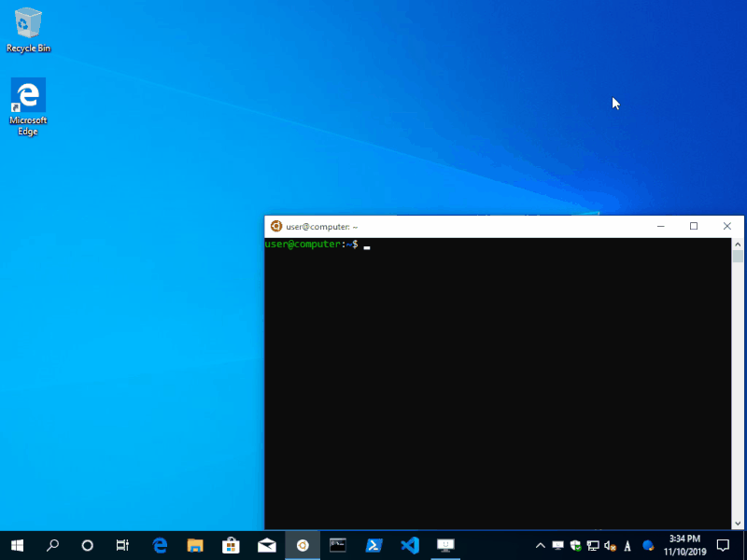Maximize the Ubuntu terminal window
The width and height of the screenshot is (747, 560).
pyautogui.click(x=694, y=226)
